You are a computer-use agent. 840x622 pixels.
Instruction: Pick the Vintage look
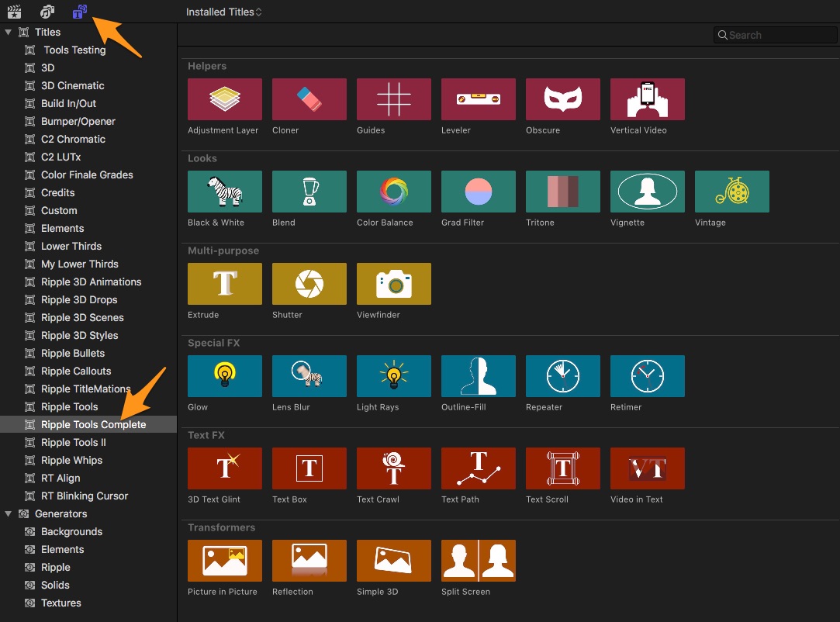(731, 192)
